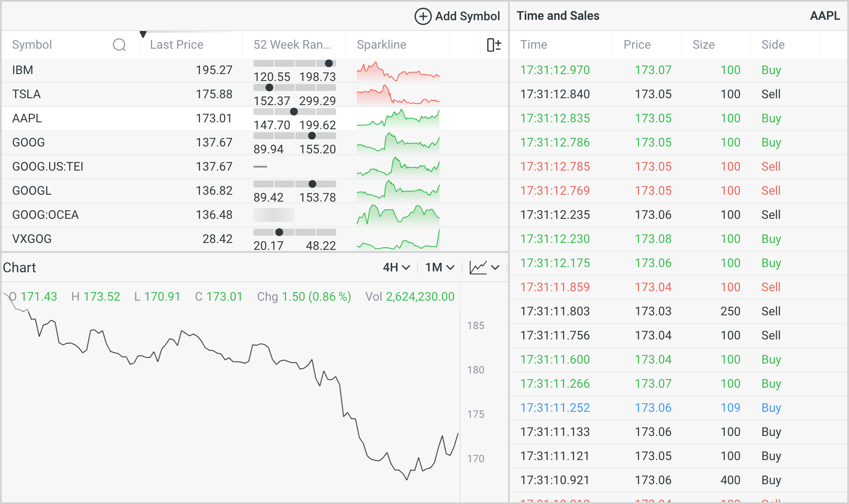Click the Side column header
849x504 pixels.
(773, 45)
